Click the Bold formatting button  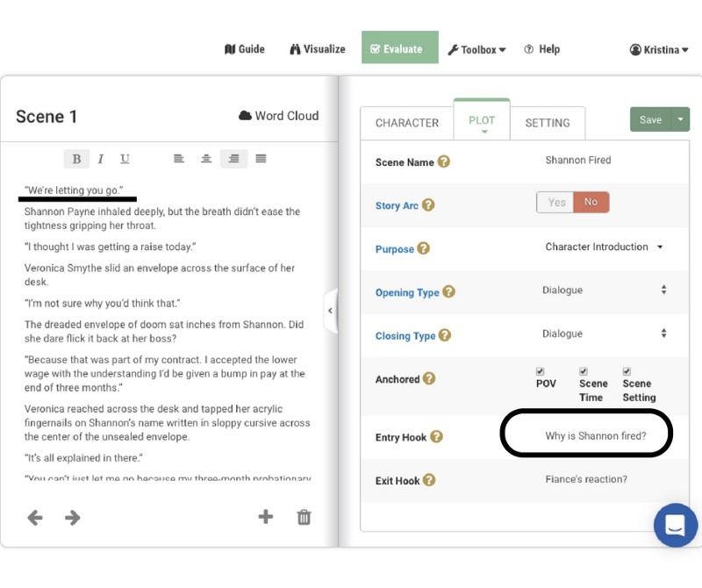point(76,159)
